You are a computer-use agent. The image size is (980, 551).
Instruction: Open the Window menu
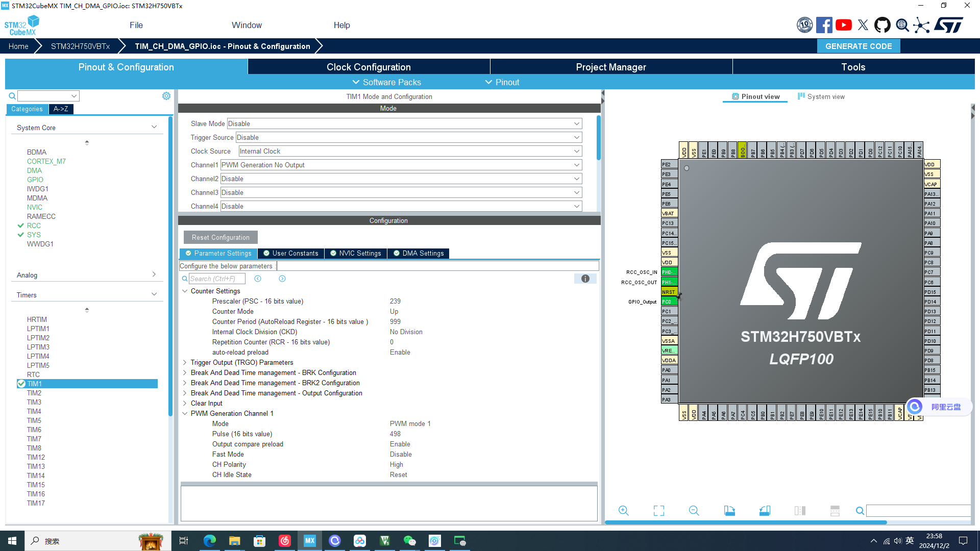(x=247, y=25)
